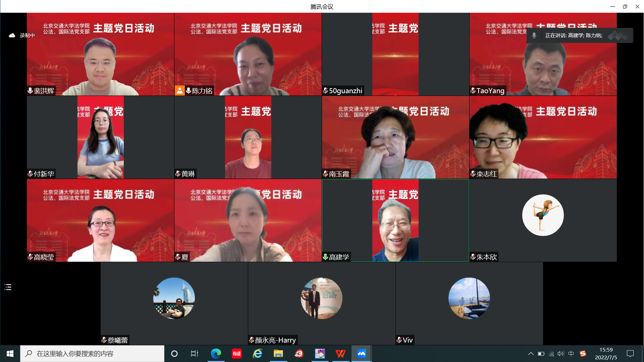Open Youdao red app in taskbar
644x362 pixels.
237,354
